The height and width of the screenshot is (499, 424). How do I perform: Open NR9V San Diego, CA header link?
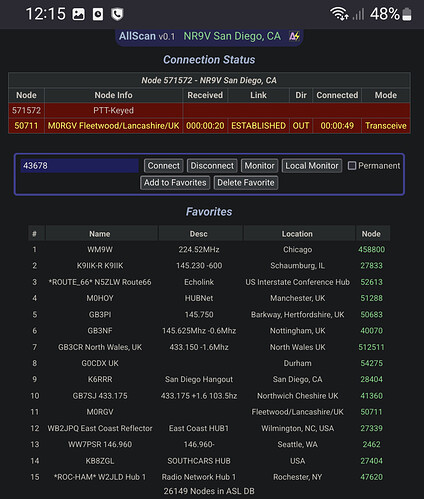click(232, 36)
